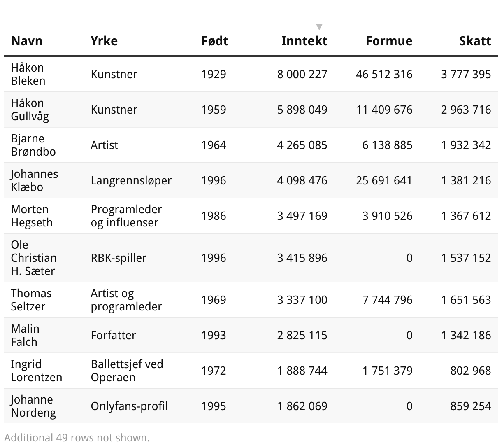The image size is (502, 448).
Task: Click the Onlyfans-profil occupation cell
Action: point(129,406)
